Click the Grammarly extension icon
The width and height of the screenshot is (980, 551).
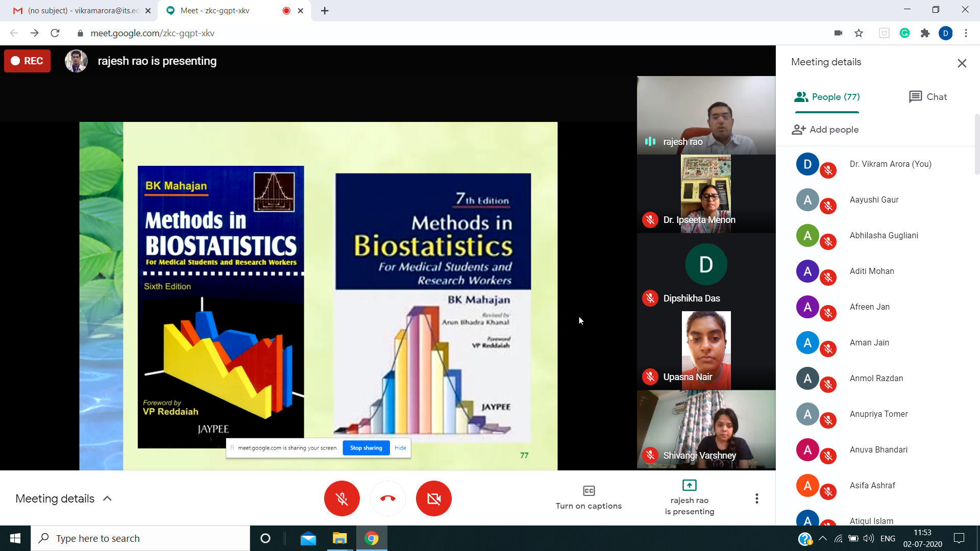904,33
